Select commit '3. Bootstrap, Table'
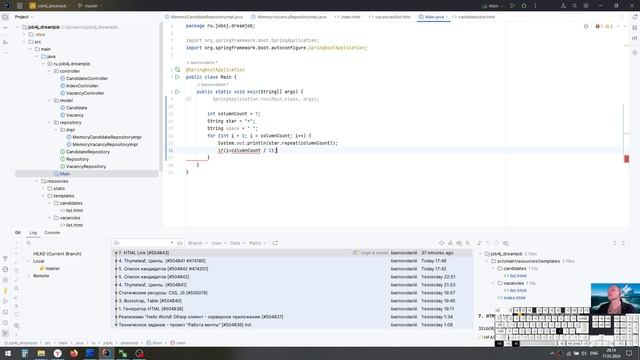This screenshot has width=640, height=360. pos(292,301)
